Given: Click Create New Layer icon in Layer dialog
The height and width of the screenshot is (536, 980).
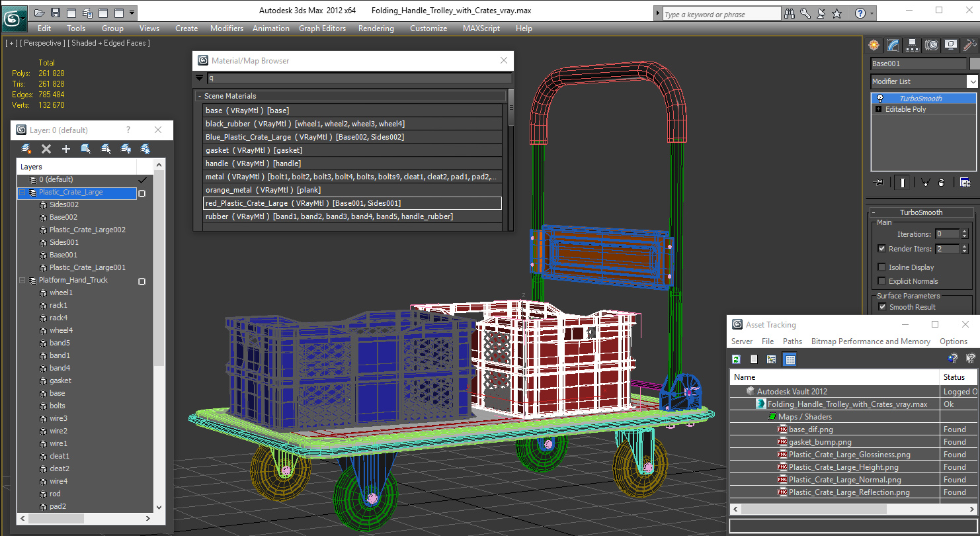Looking at the screenshot, I should point(26,149).
